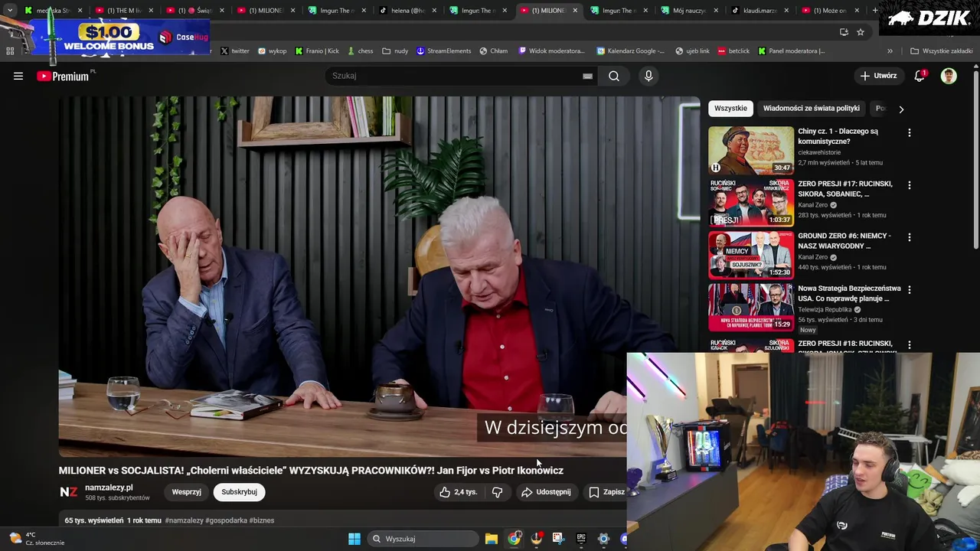The image size is (980, 551).
Task: Open YouTube notifications bell
Action: click(920, 76)
